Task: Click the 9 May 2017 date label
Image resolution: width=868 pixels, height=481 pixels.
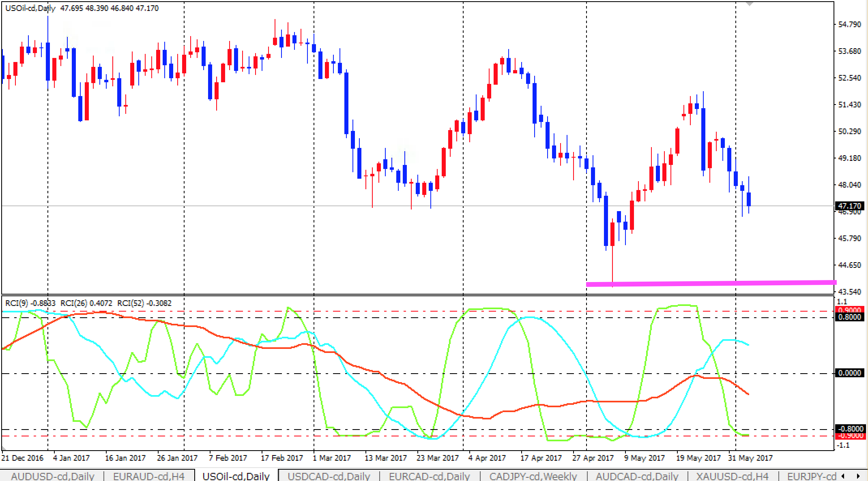Action: coord(644,458)
